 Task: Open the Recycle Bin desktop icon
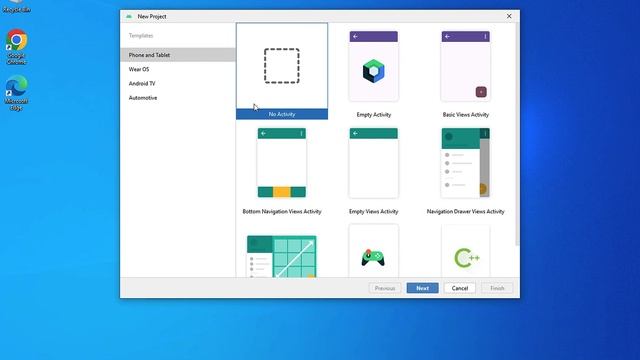point(16,7)
